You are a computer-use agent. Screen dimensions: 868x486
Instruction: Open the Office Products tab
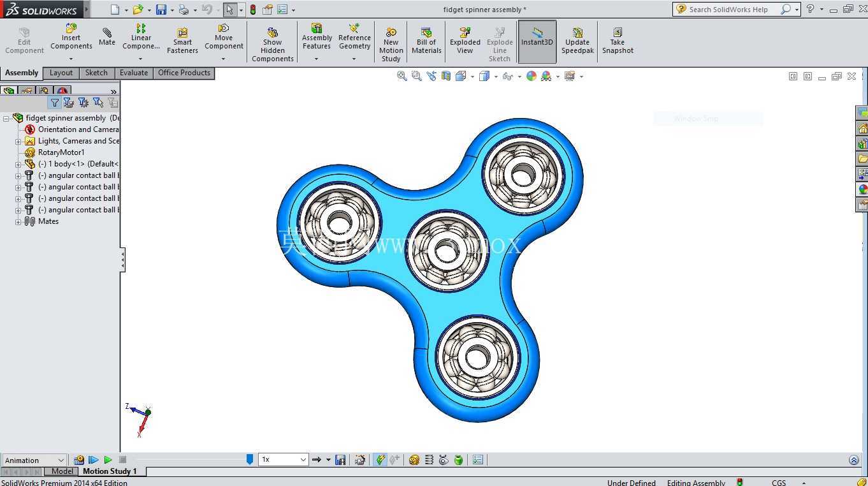(x=184, y=73)
